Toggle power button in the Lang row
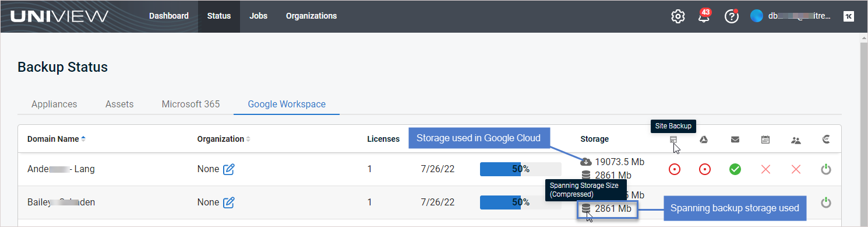The image size is (868, 227). point(825,169)
